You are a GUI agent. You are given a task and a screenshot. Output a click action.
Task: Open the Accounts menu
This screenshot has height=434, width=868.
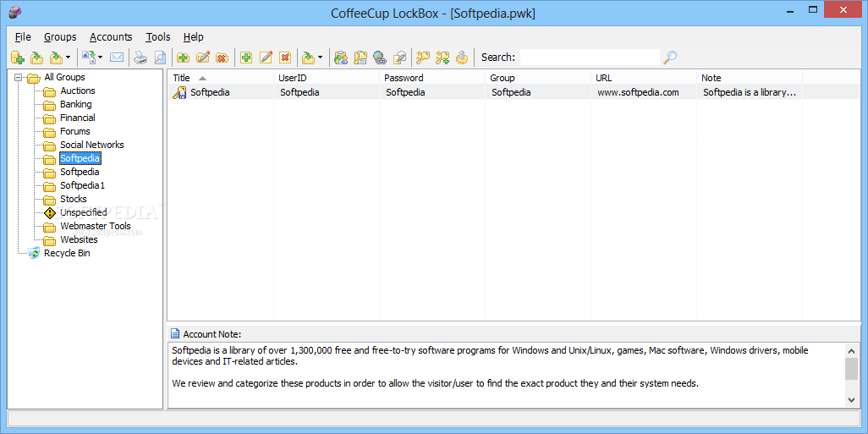tap(112, 37)
